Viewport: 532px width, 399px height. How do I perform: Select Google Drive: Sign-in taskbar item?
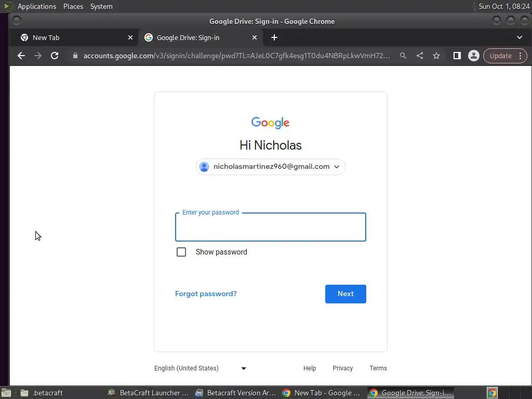click(x=410, y=393)
